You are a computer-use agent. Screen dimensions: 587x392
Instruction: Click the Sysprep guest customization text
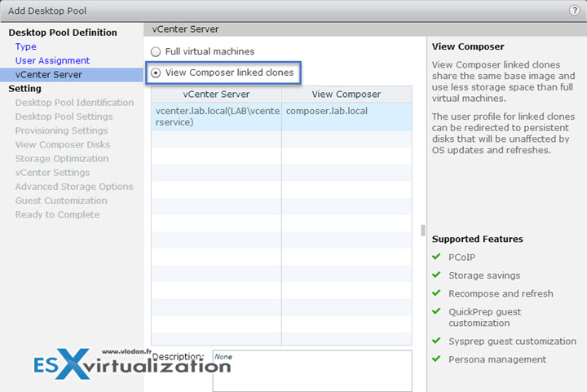pos(513,341)
